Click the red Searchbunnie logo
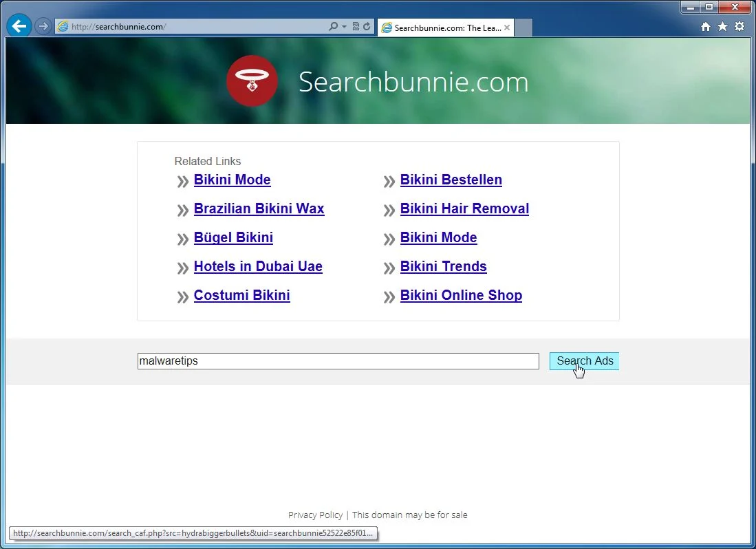756x549 pixels. click(252, 81)
